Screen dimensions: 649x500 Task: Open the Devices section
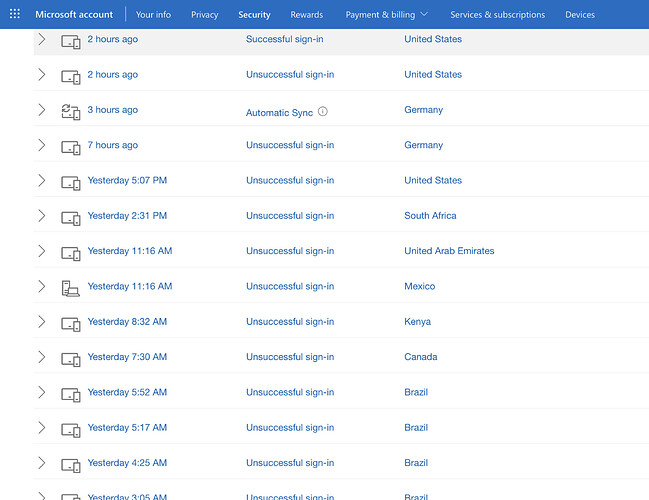pos(580,14)
